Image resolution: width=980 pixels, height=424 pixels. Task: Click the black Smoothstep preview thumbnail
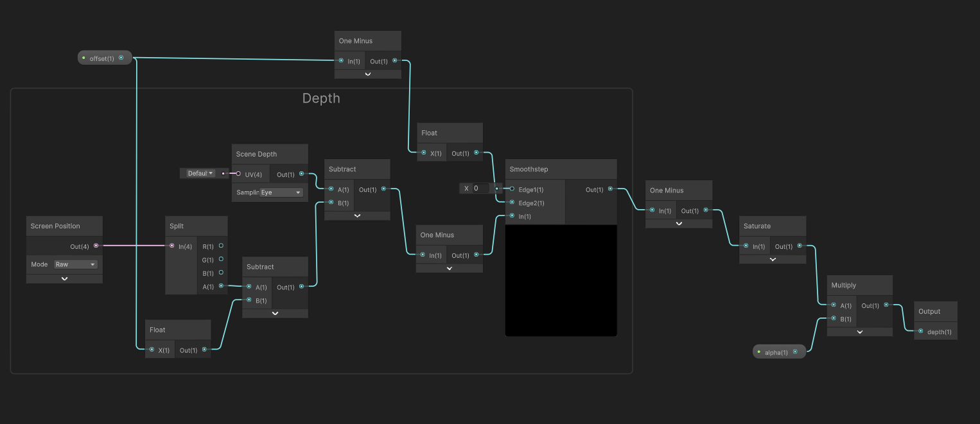[x=561, y=280]
